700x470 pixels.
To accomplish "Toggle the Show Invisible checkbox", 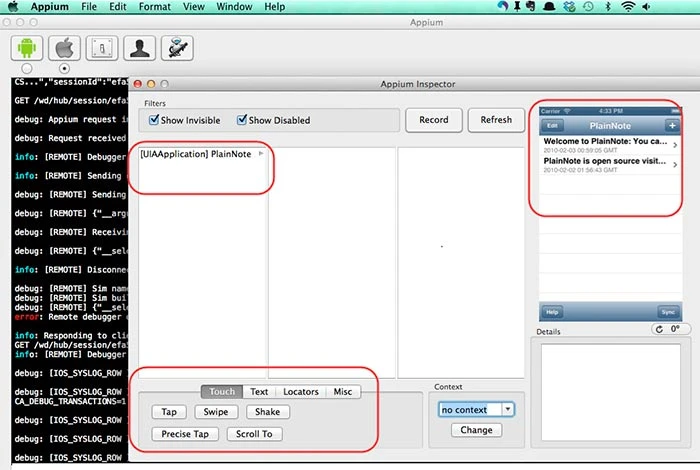I will tap(155, 120).
